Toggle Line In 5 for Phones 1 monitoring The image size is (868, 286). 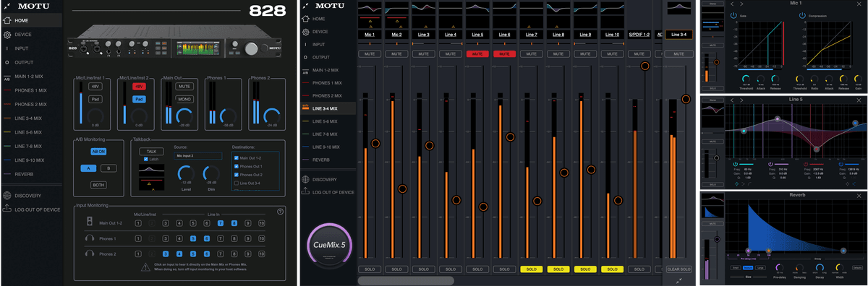pos(193,238)
